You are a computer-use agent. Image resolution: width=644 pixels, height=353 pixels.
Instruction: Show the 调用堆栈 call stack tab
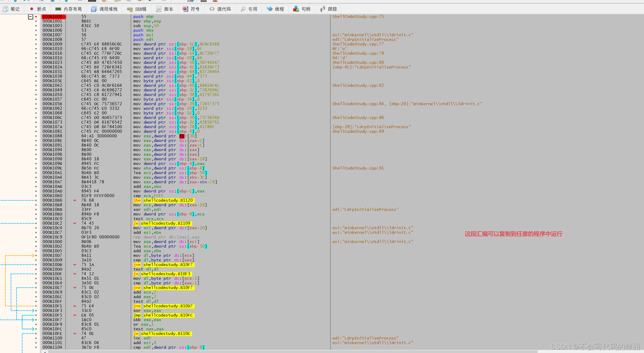click(104, 9)
